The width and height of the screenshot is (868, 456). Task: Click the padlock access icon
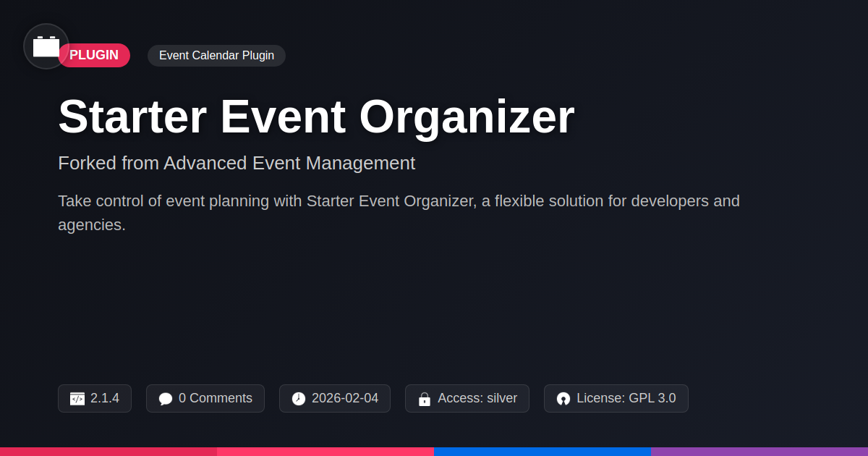(x=425, y=399)
